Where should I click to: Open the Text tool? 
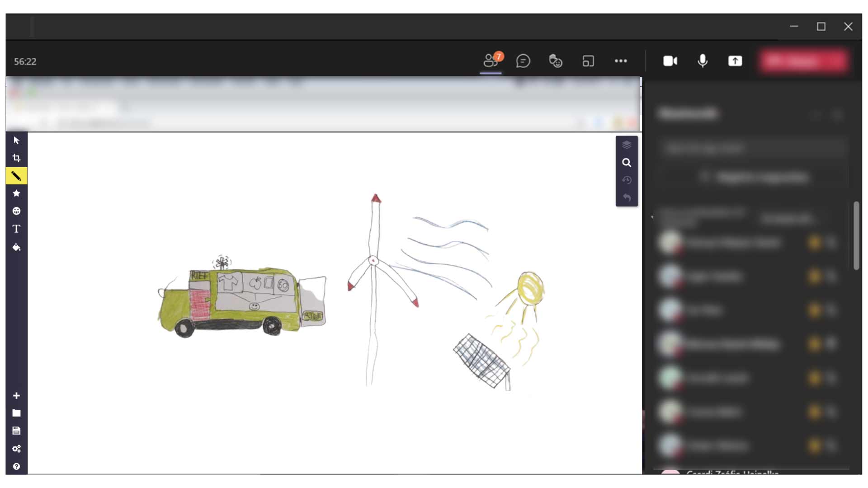point(16,229)
